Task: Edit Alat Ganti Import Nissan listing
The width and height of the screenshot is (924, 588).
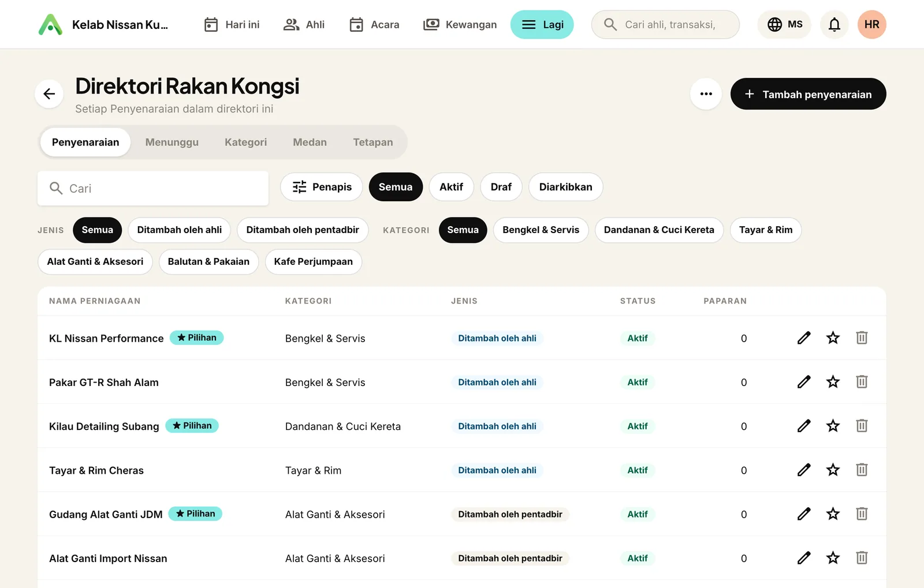Action: pyautogui.click(x=804, y=558)
